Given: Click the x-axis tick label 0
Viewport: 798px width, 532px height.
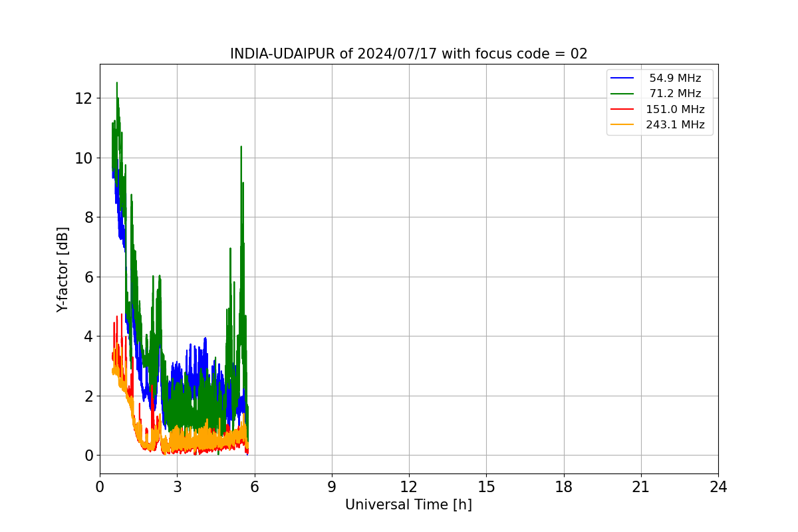Looking at the screenshot, I should click(x=100, y=487).
